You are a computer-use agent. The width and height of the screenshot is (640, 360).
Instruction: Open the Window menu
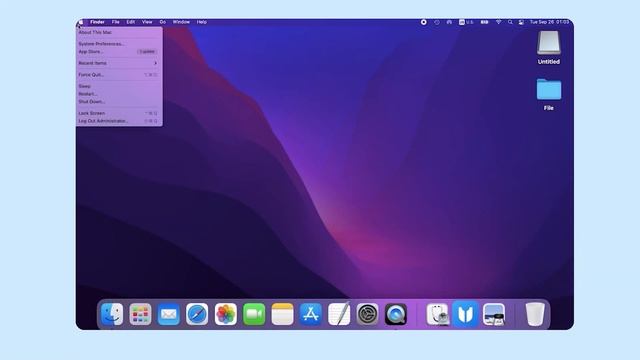tap(181, 22)
